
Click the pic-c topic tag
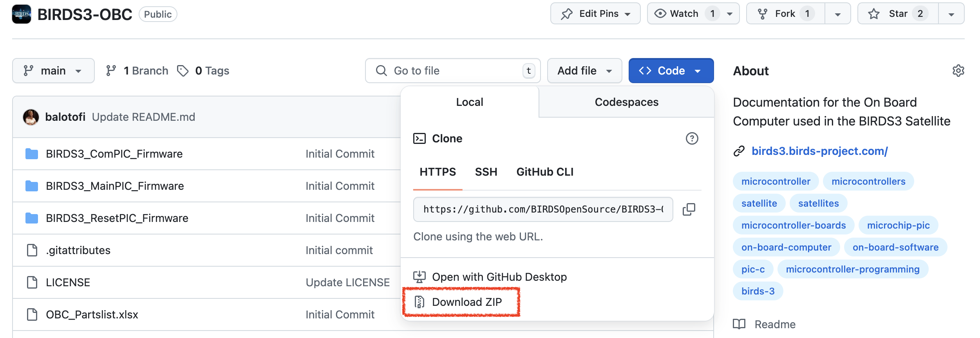[x=753, y=269]
